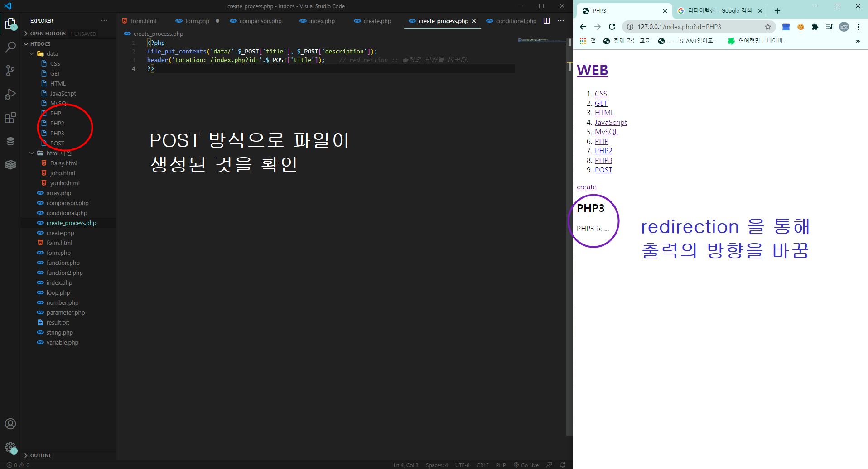
Task: Click the create link below the list
Action: (x=586, y=187)
